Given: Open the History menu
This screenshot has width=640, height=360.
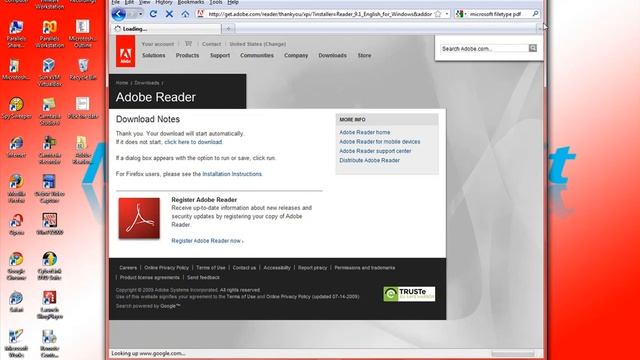Looking at the screenshot, I should [x=164, y=2].
